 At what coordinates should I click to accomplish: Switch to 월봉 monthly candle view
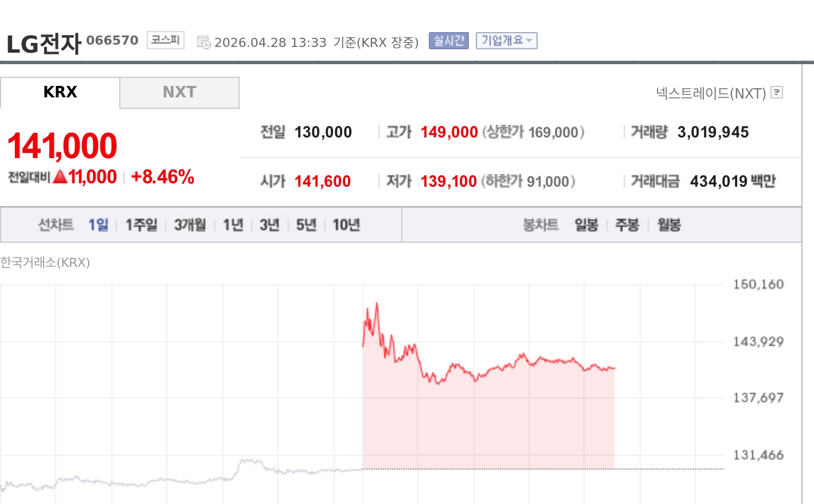tap(668, 225)
